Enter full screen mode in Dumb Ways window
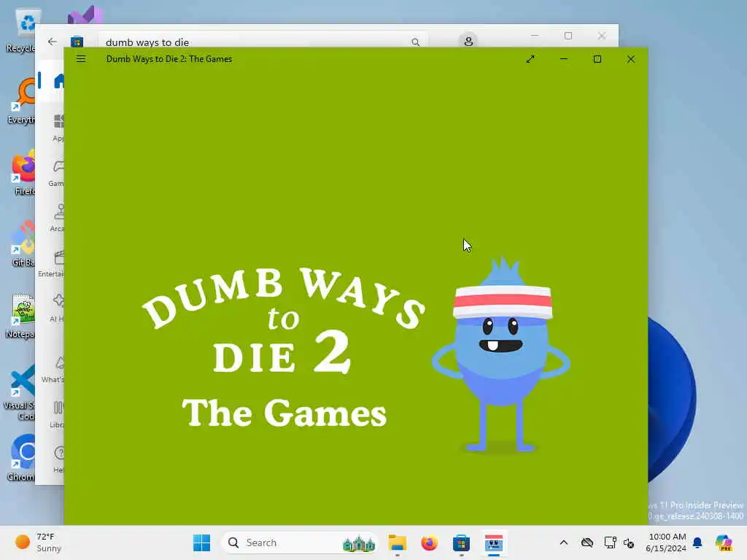Image resolution: width=747 pixels, height=560 pixels. pyautogui.click(x=530, y=59)
